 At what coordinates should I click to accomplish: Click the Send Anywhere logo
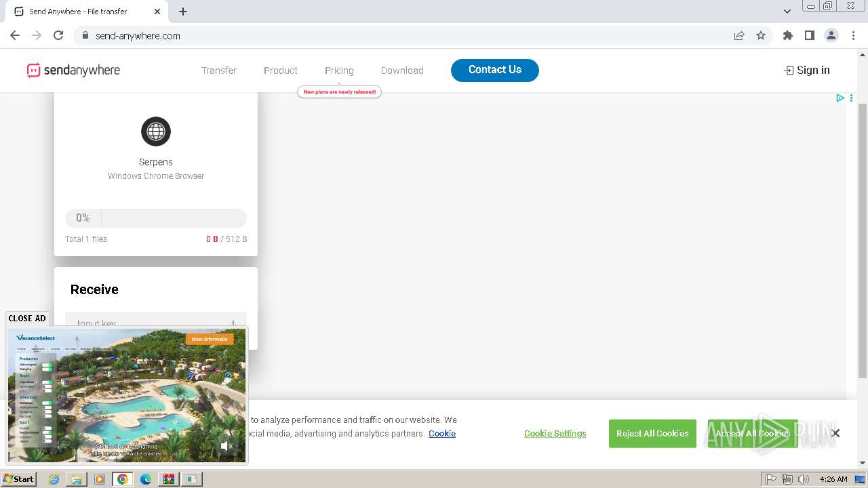tap(73, 70)
